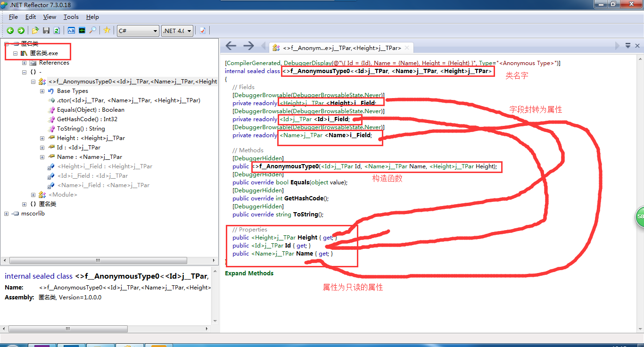Go back with the green Back arrow

point(10,31)
